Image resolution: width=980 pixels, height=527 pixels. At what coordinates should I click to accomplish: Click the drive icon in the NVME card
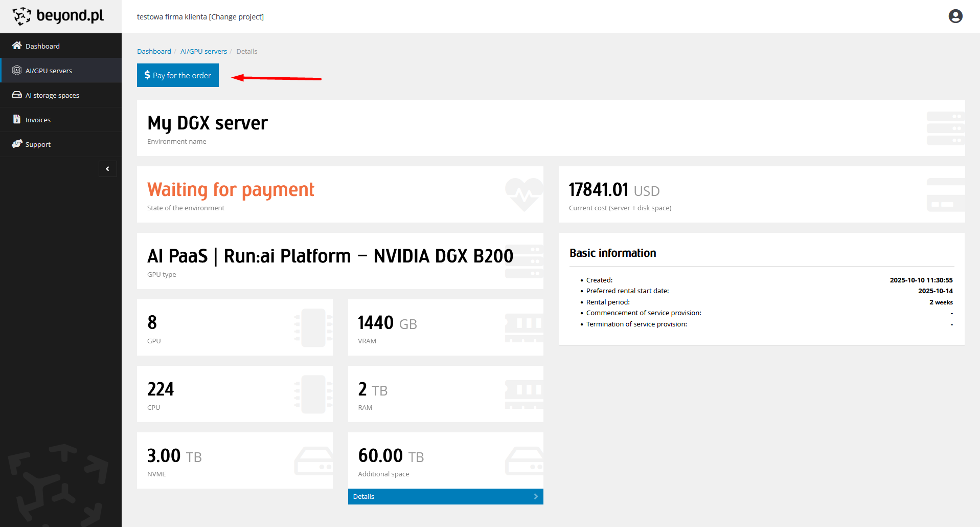(313, 461)
